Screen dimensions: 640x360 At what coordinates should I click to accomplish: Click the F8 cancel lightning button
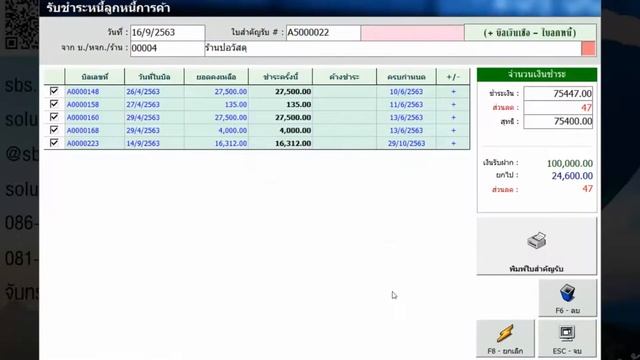coord(505,339)
